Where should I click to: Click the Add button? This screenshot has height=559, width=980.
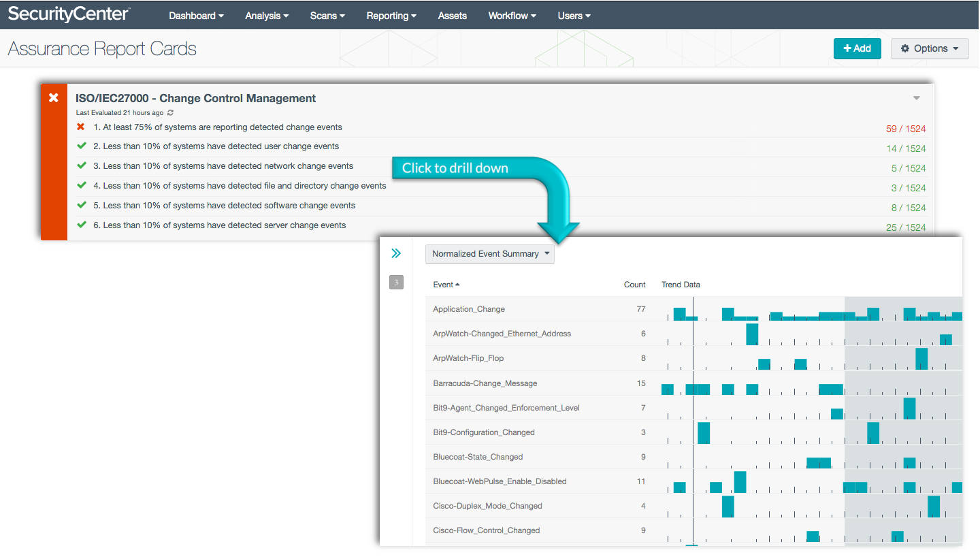pyautogui.click(x=857, y=48)
